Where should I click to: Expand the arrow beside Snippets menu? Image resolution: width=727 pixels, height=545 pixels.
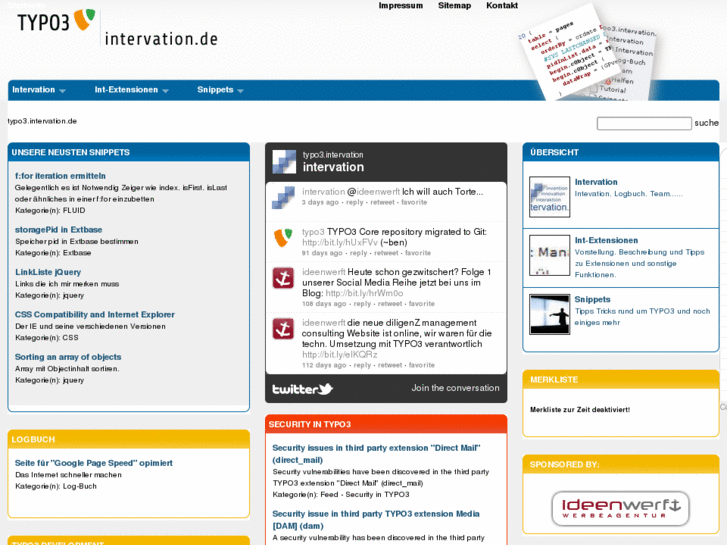coord(240,91)
